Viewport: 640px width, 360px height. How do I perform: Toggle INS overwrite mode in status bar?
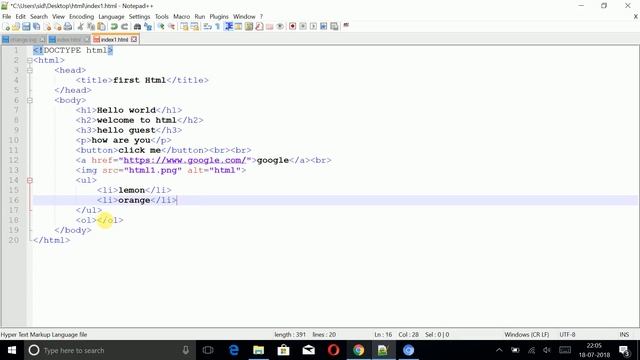coord(624,334)
